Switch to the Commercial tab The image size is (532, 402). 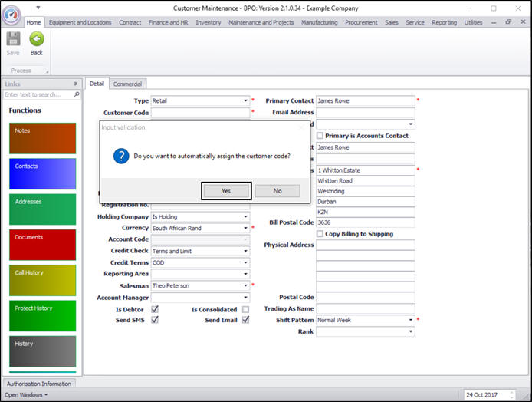[126, 84]
